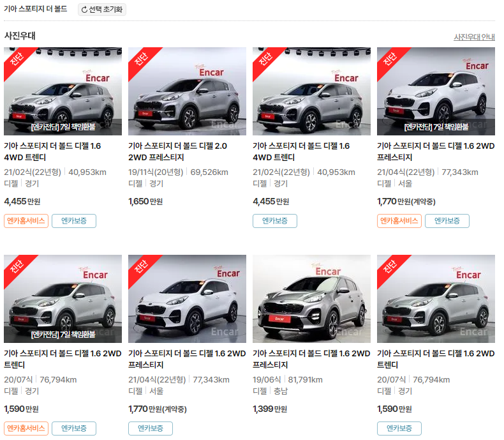
Task: Click 엔카홈서비스 badge under the 4,455만원 listing
Action: [26, 221]
